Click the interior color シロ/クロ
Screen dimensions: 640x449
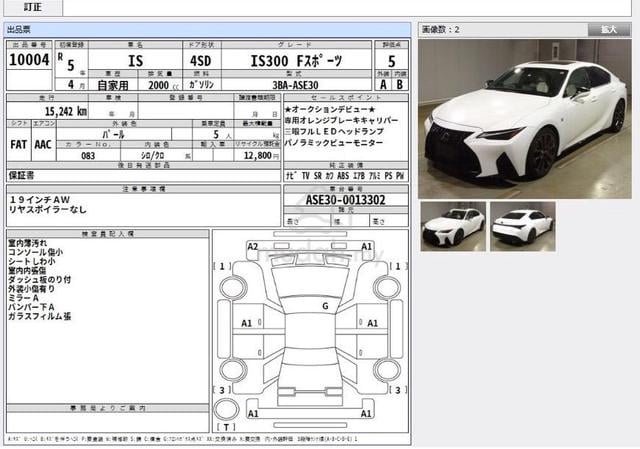pyautogui.click(x=152, y=156)
